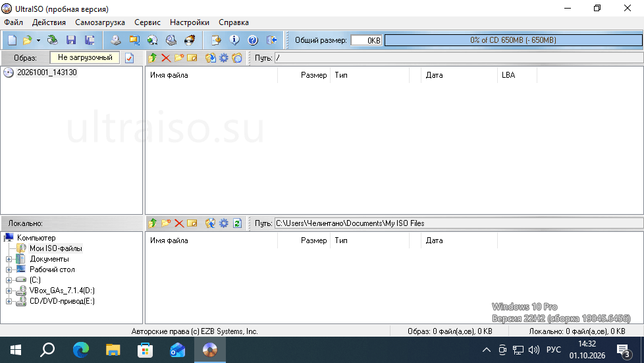
Task: Expand the Документы tree node
Action: (x=9, y=260)
